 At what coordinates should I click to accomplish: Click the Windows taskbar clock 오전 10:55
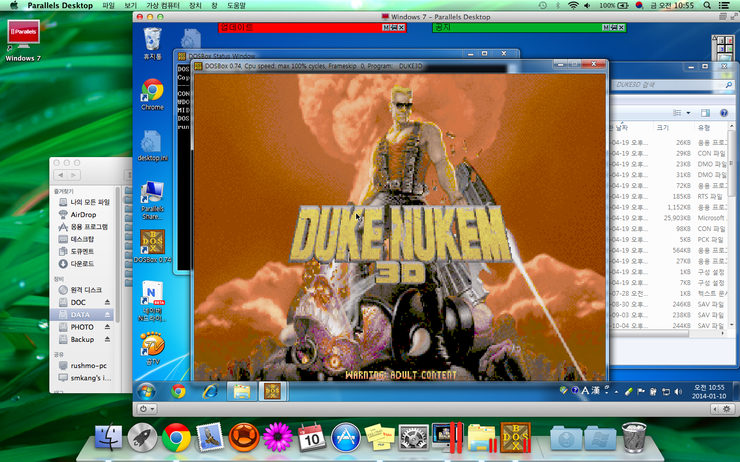click(708, 387)
